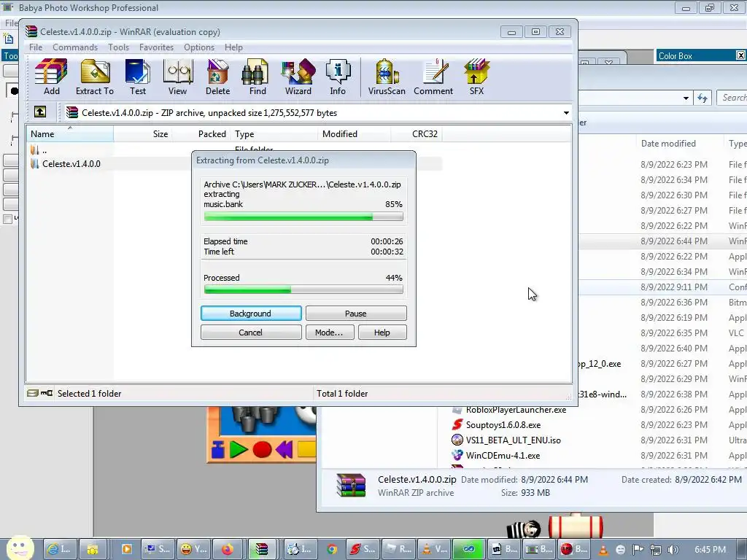Screen dimensions: 747x560
Task: Sort by the Packed column header
Action: click(201, 134)
